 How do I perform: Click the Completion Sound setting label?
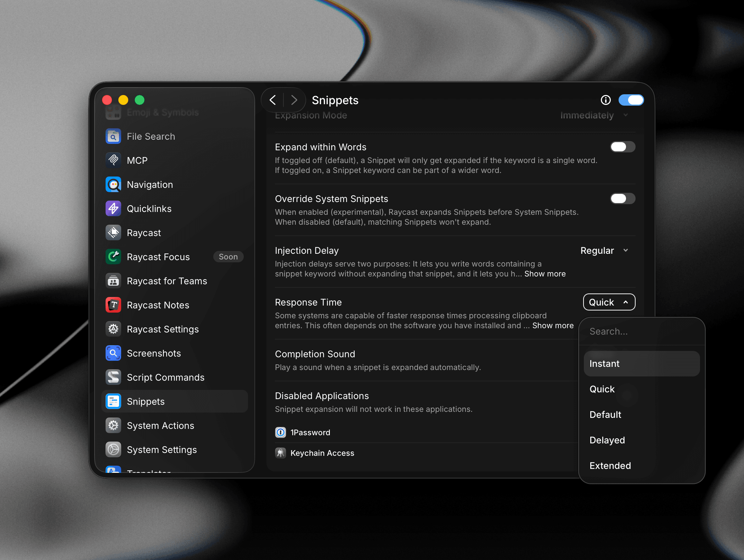[315, 354]
